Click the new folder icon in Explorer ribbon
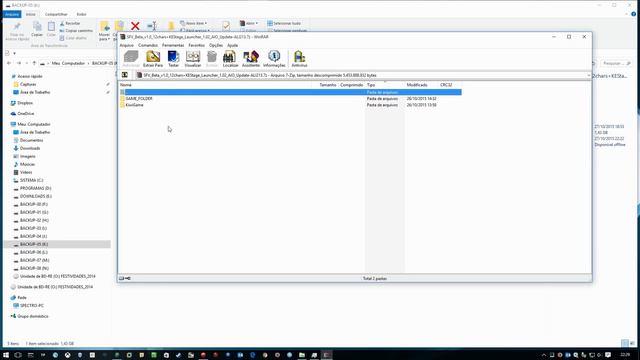Viewport: 640px width, 360px height. click(x=171, y=26)
